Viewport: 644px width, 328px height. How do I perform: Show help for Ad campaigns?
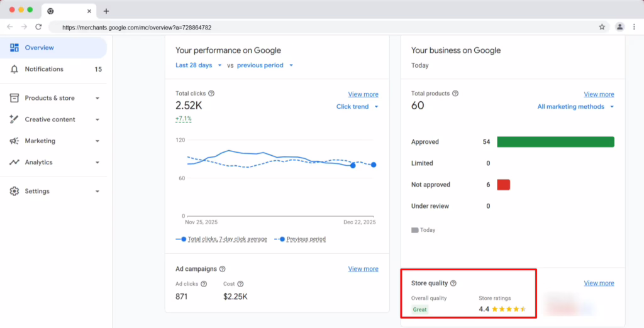click(x=222, y=269)
